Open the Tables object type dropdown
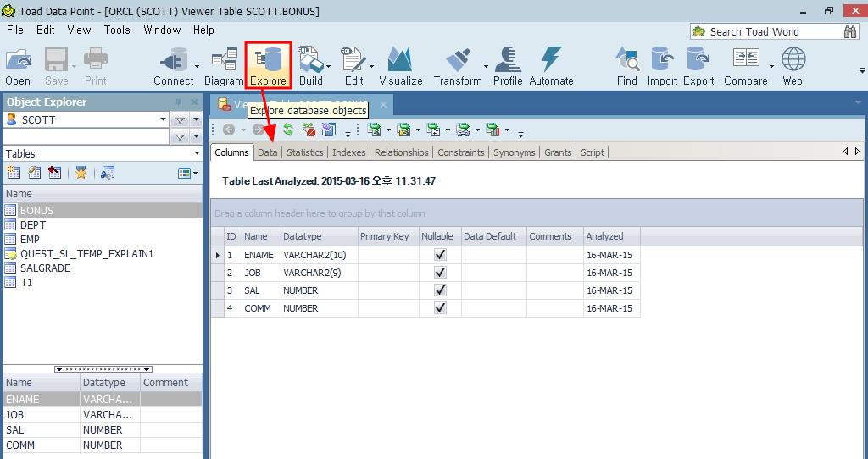Image resolution: width=868 pixels, height=459 pixels. 196,153
